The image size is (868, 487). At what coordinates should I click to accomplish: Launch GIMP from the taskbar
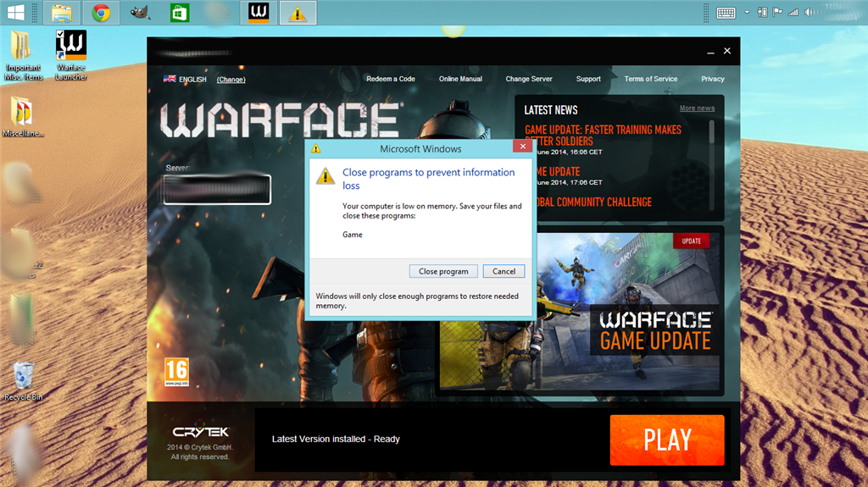(x=141, y=13)
